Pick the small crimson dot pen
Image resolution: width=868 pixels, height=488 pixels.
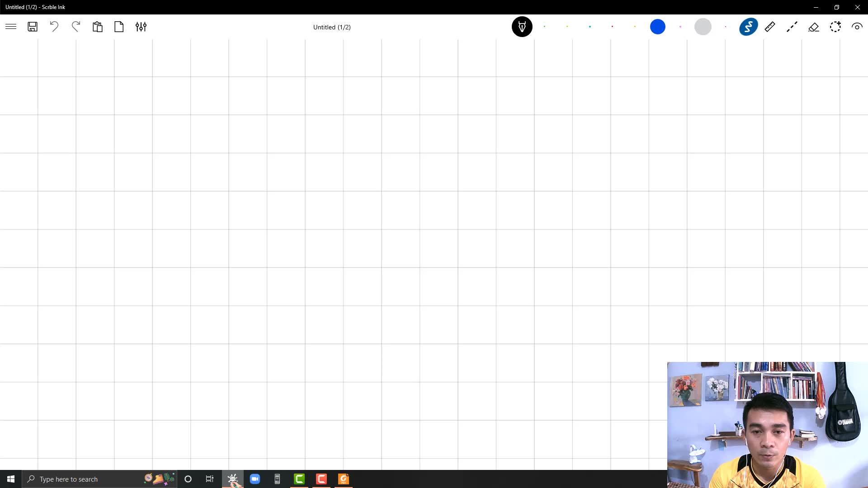tap(613, 27)
